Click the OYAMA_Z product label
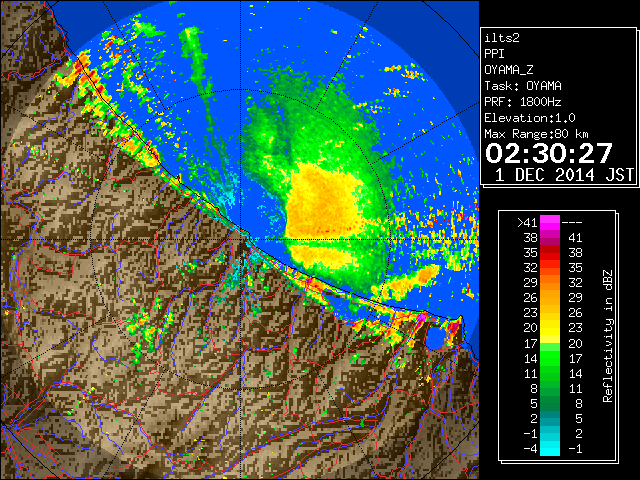This screenshot has width=640, height=480. (509, 70)
